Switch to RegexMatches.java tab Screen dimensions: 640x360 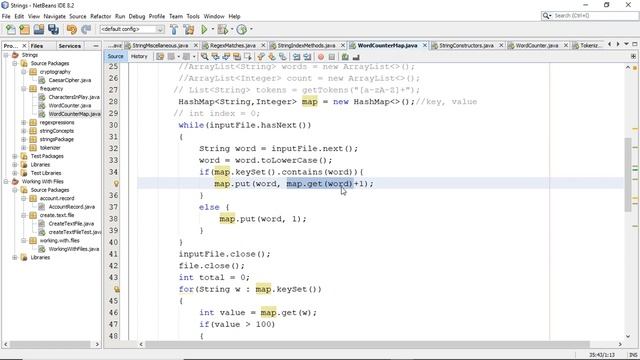click(233, 45)
